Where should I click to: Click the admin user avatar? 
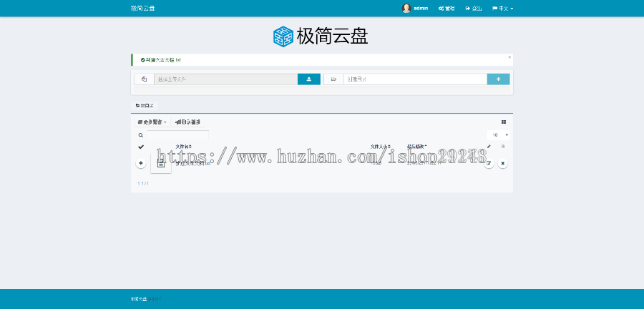[406, 8]
